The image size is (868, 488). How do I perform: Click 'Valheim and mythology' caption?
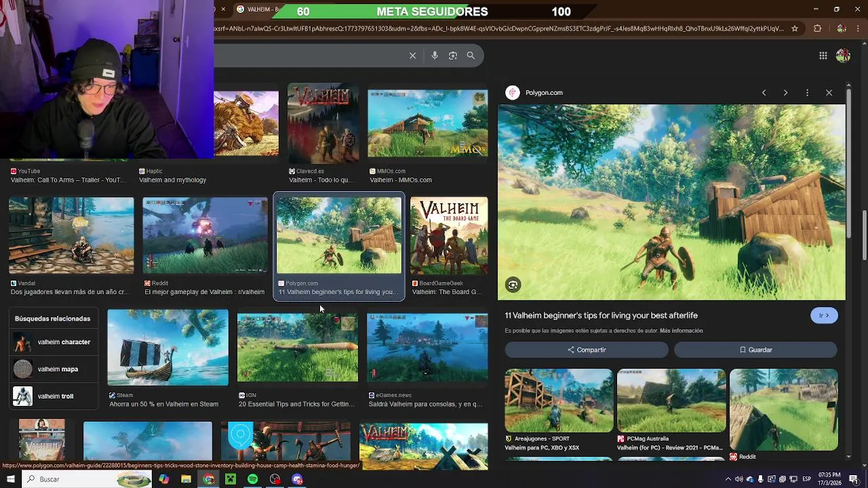172,180
